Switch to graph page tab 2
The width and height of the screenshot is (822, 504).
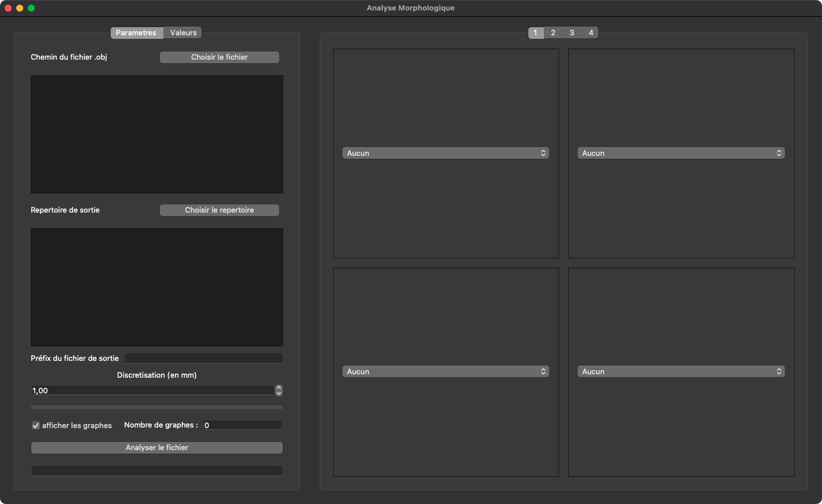(553, 33)
